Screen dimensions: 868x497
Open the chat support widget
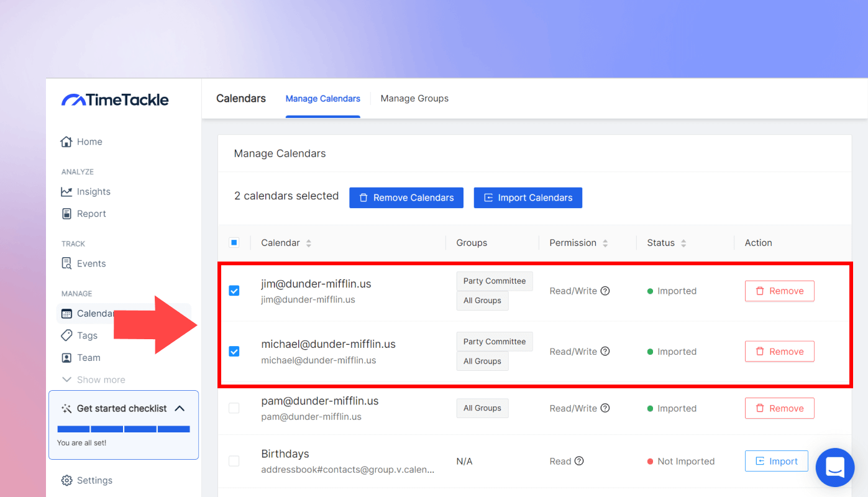click(835, 467)
